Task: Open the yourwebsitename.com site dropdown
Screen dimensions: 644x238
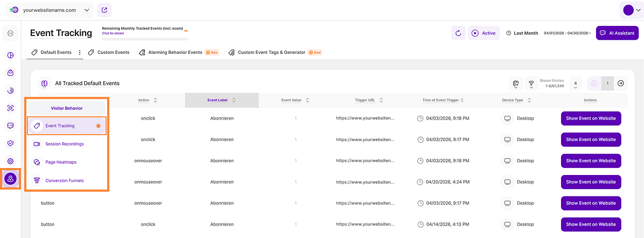Action: (50, 10)
